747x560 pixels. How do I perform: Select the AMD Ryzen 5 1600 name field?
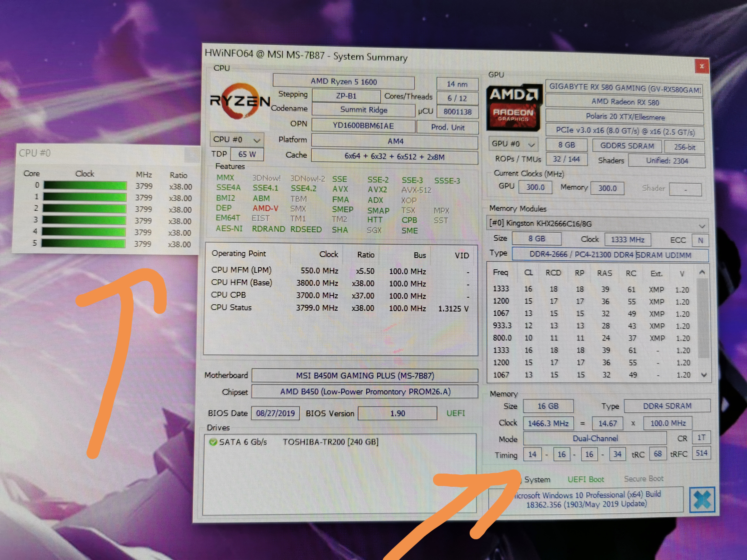click(343, 82)
